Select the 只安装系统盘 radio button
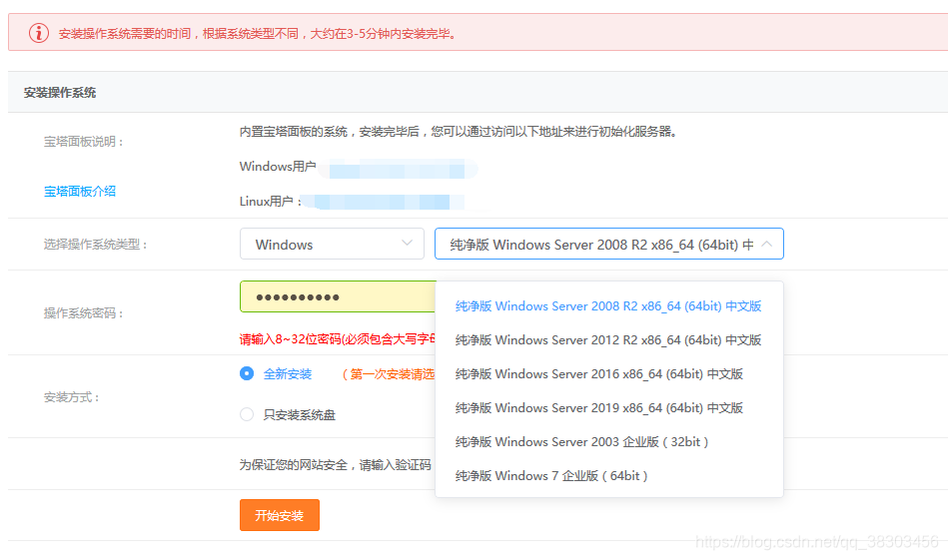This screenshot has height=560, width=948. pyautogui.click(x=247, y=414)
